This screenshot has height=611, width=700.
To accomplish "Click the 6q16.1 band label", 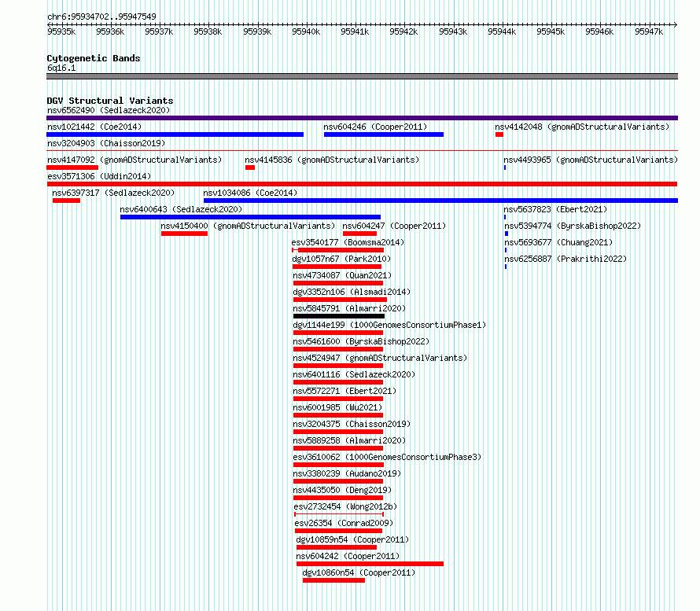I will (61, 68).
